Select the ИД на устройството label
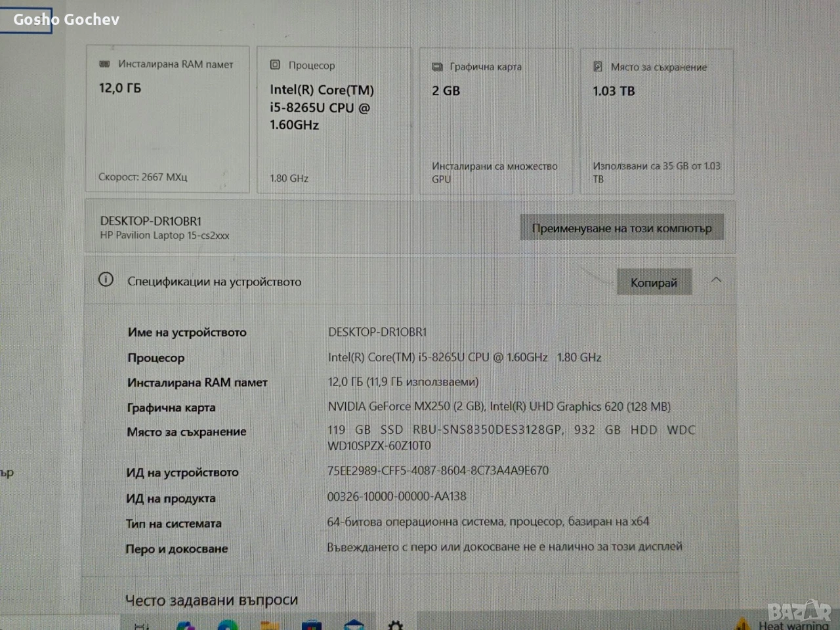The height and width of the screenshot is (630, 840). 182,472
